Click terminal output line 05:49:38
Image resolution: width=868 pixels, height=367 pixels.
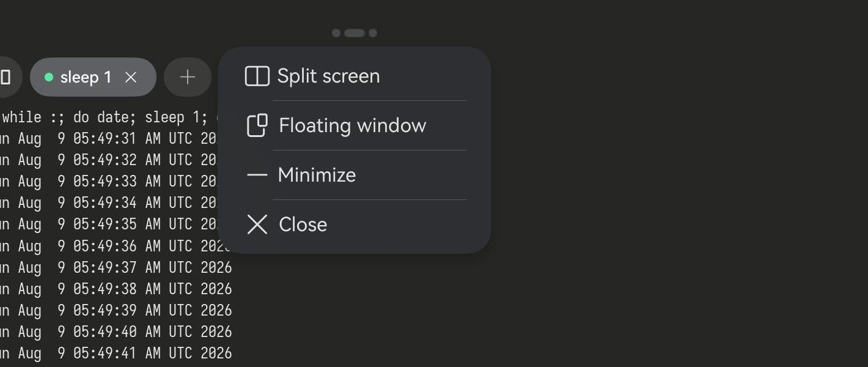click(116, 289)
